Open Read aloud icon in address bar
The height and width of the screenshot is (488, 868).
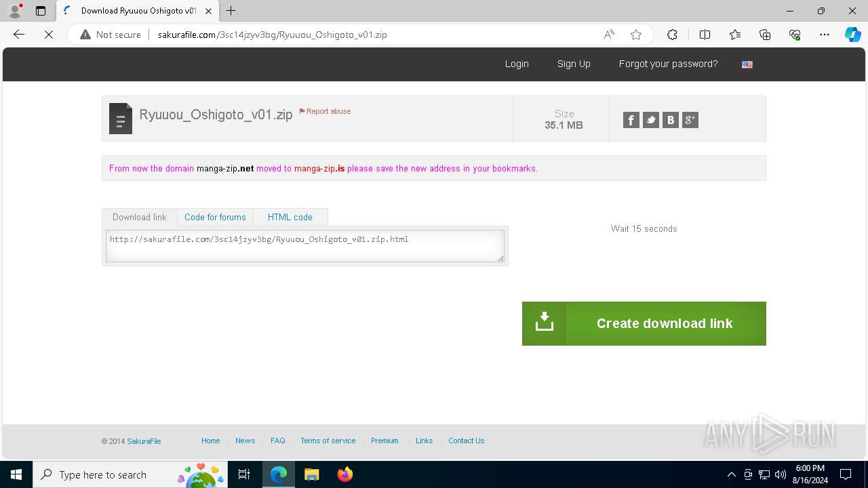(609, 35)
